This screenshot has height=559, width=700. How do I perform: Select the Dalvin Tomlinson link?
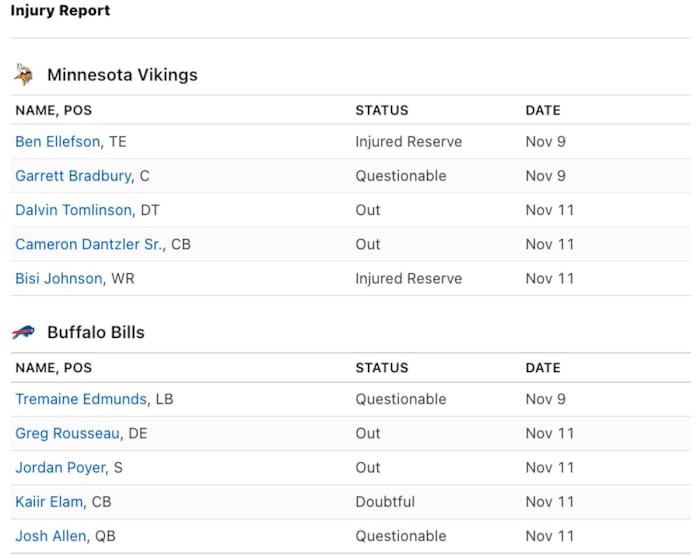73,210
